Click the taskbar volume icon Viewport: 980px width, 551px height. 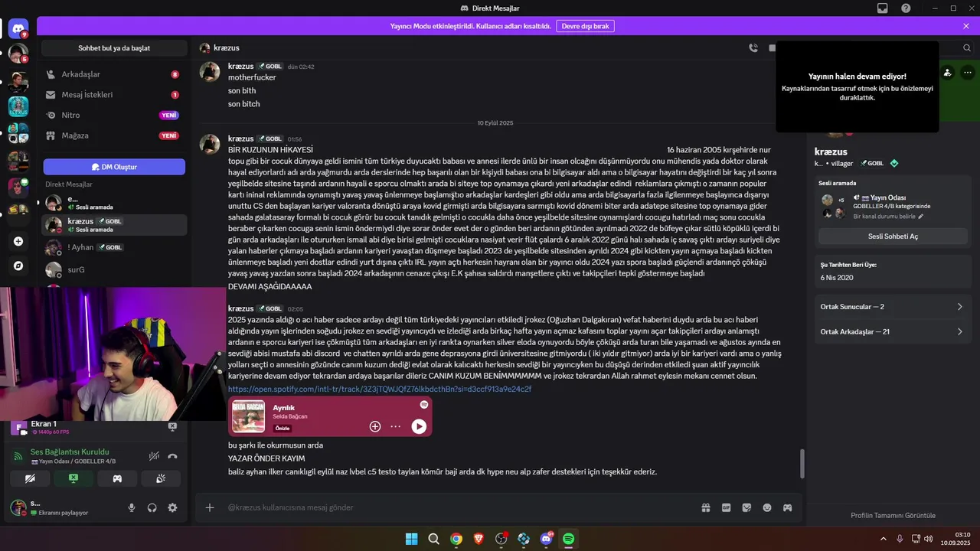click(x=928, y=539)
